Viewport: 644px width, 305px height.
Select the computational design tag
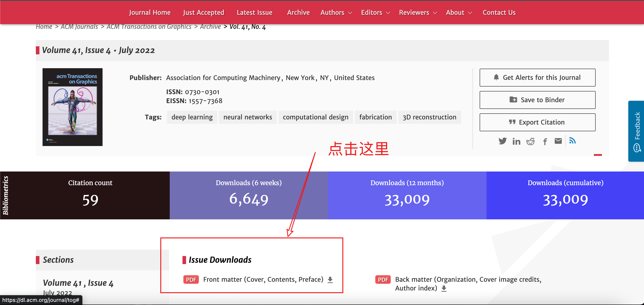316,117
